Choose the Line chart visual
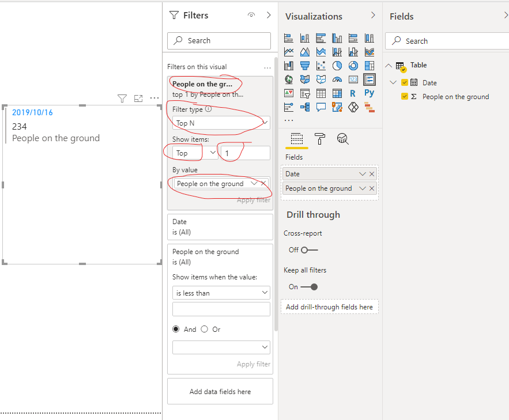 pyautogui.click(x=289, y=52)
